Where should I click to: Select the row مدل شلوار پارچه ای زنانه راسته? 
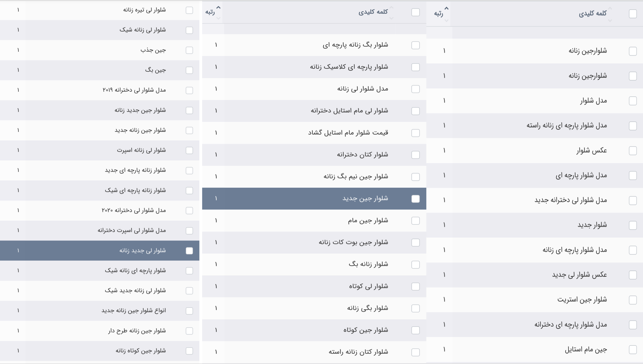click(x=534, y=126)
